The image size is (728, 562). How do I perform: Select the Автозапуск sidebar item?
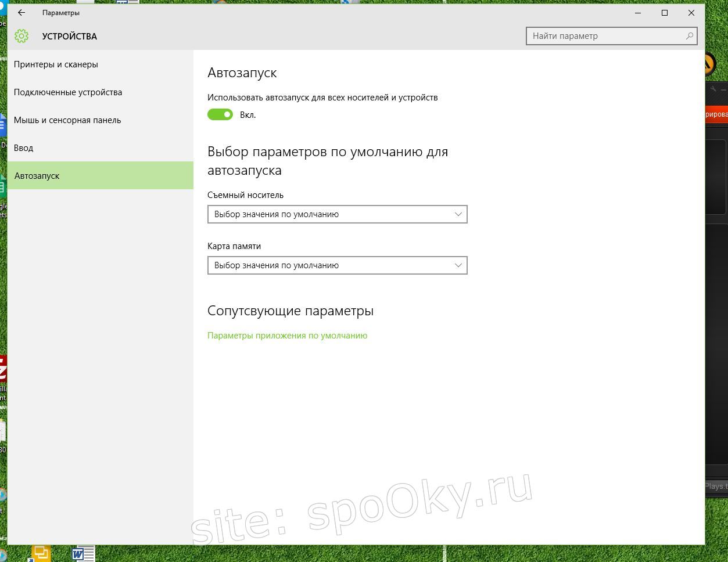click(101, 175)
